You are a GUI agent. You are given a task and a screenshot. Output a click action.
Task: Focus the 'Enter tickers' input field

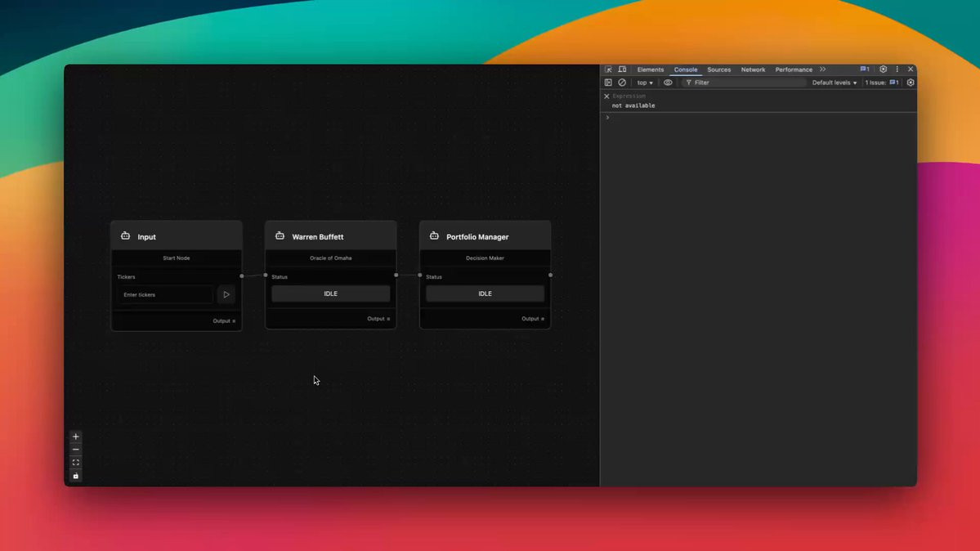tap(166, 294)
